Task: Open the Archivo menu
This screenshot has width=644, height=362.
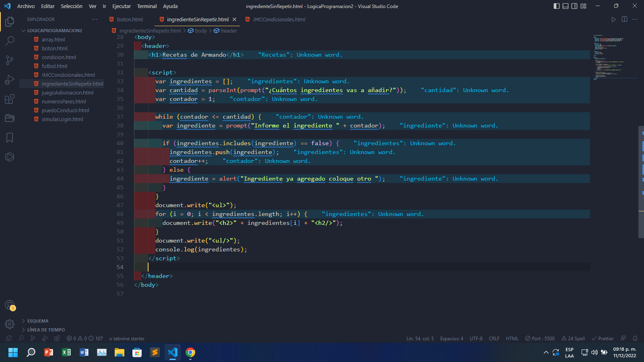Action: [26, 6]
